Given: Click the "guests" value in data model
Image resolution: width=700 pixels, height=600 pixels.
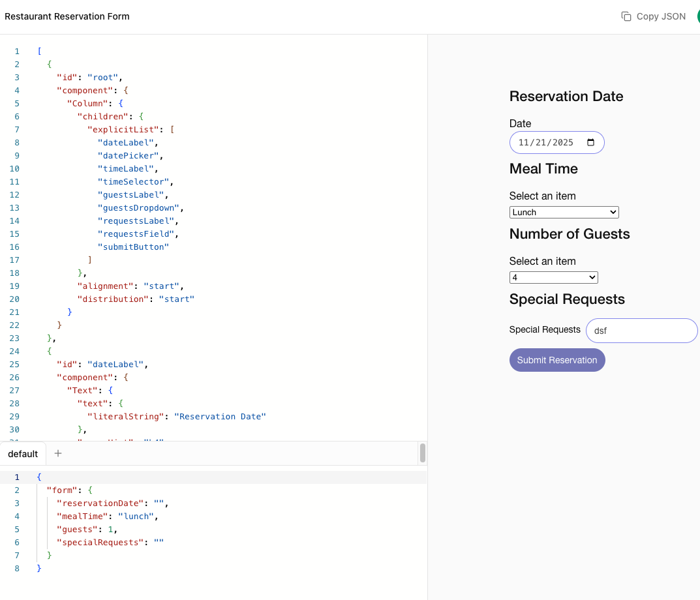Looking at the screenshot, I should point(111,529).
